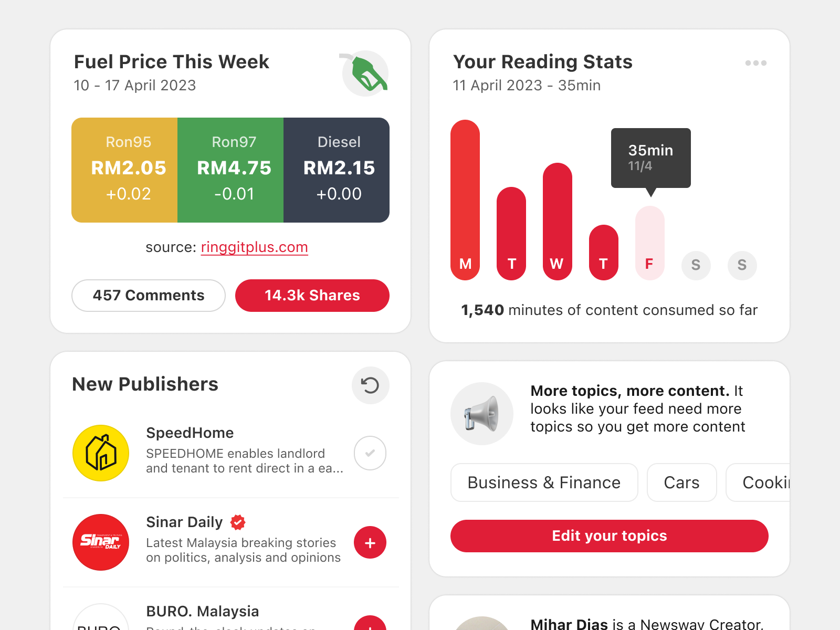Image resolution: width=840 pixels, height=630 pixels.
Task: Click the megaphone icon in topics card
Action: (x=481, y=413)
